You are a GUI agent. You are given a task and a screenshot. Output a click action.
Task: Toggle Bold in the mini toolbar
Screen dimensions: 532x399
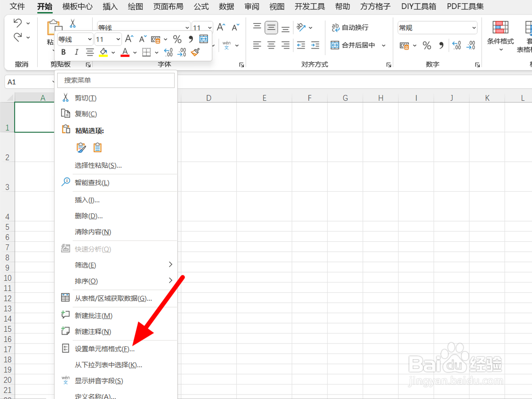coord(63,52)
